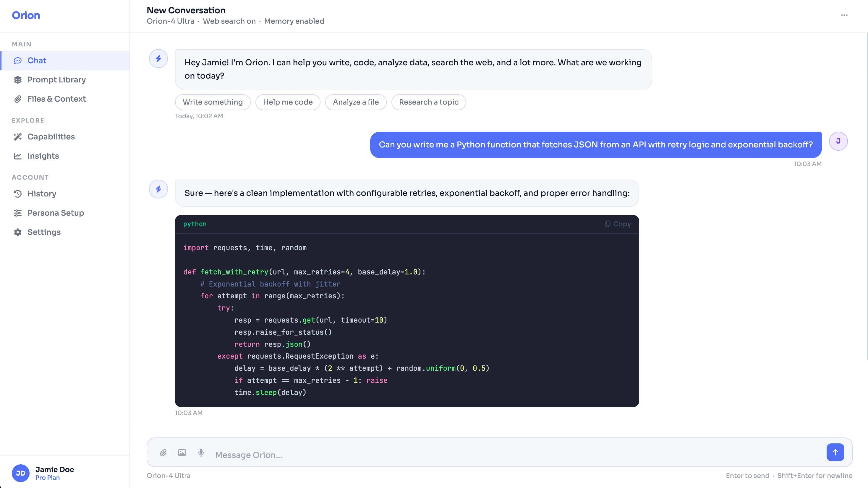
Task: Click the Web search on status
Action: tap(229, 21)
